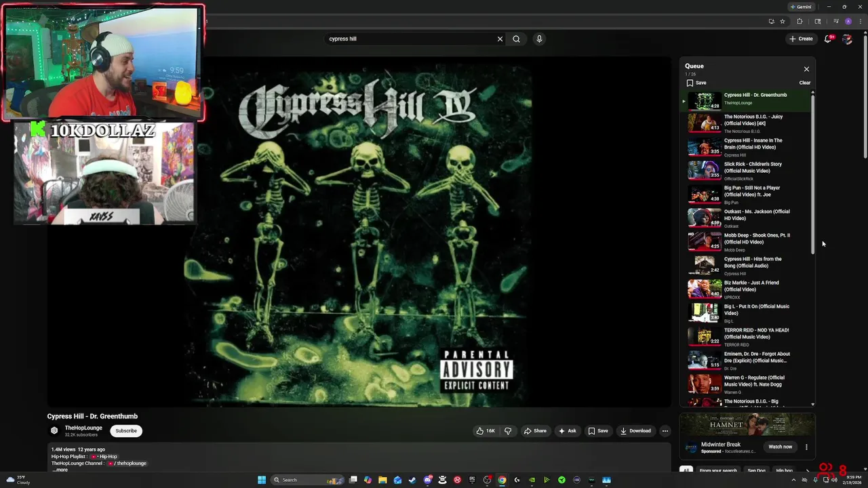Open File Explorer from taskbar
This screenshot has width=868, height=488.
tap(382, 480)
